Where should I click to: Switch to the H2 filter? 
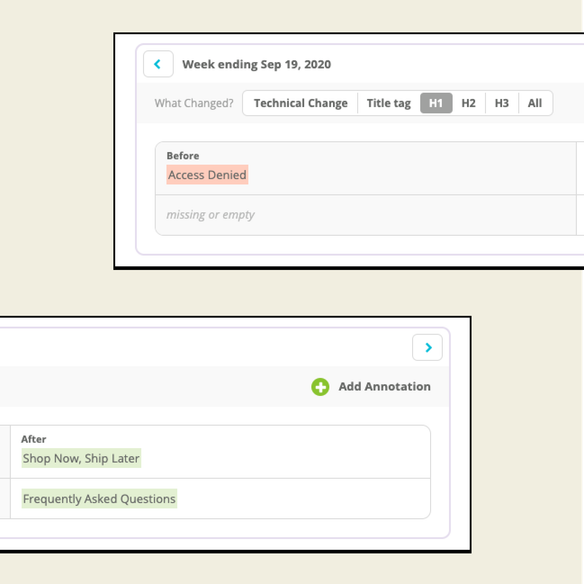(469, 103)
